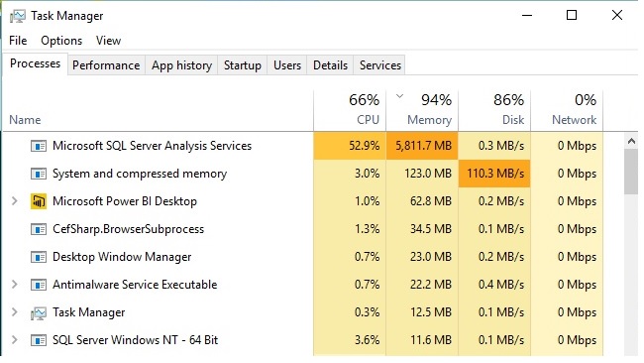Open the Details tab
This screenshot has height=363, width=644.
pyautogui.click(x=330, y=65)
